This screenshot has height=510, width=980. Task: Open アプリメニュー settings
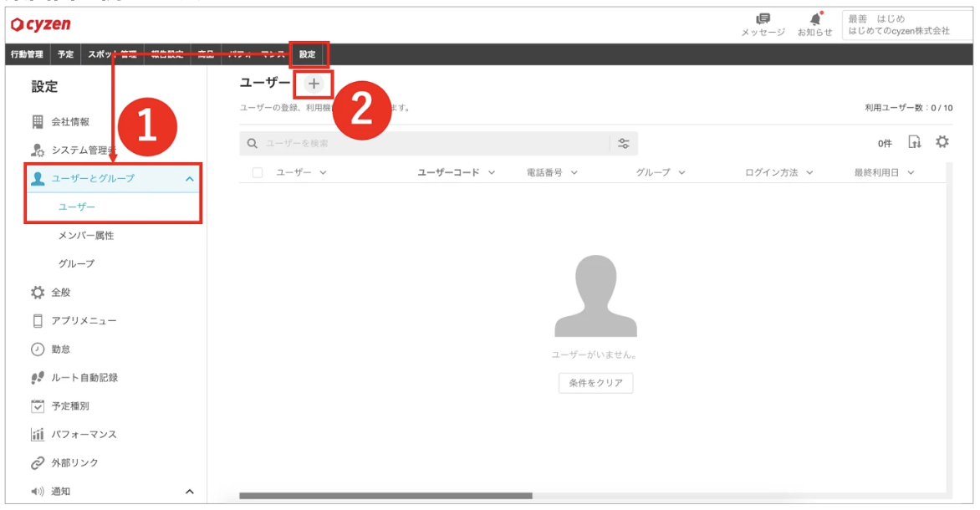(84, 320)
